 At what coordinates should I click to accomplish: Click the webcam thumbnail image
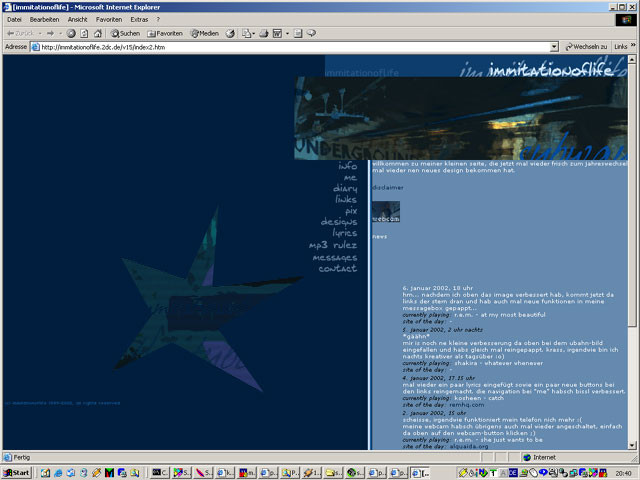point(386,211)
